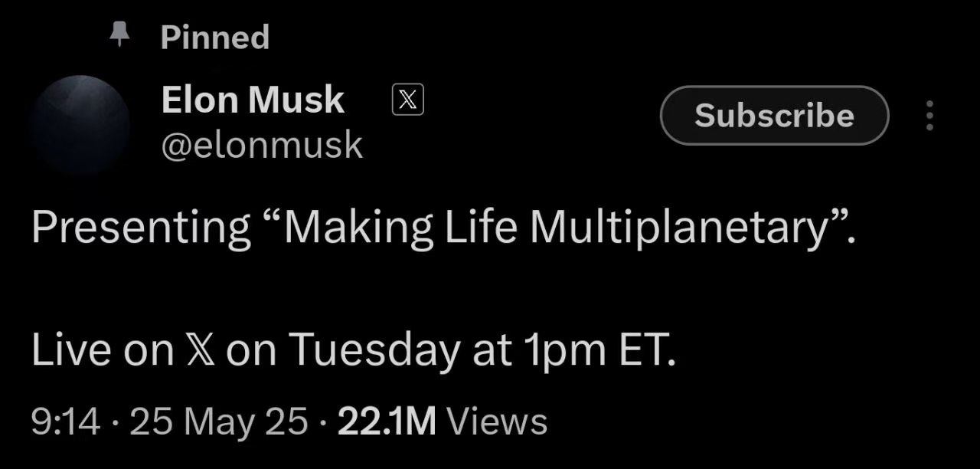Screen dimensions: 980x469
Task: Select the Pinned label text
Action: click(215, 37)
